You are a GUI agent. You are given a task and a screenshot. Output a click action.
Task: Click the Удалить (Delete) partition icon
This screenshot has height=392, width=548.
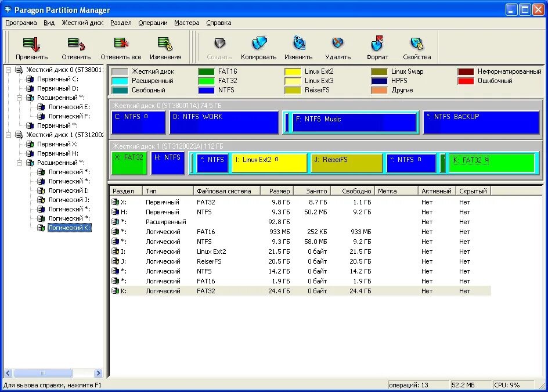(x=338, y=44)
